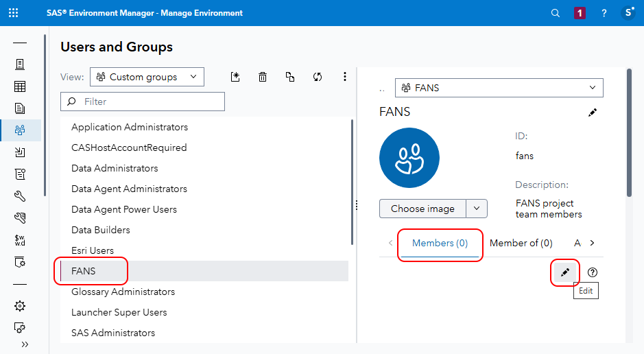Open the View Custom groups dropdown
The image size is (644, 354).
pyautogui.click(x=147, y=77)
